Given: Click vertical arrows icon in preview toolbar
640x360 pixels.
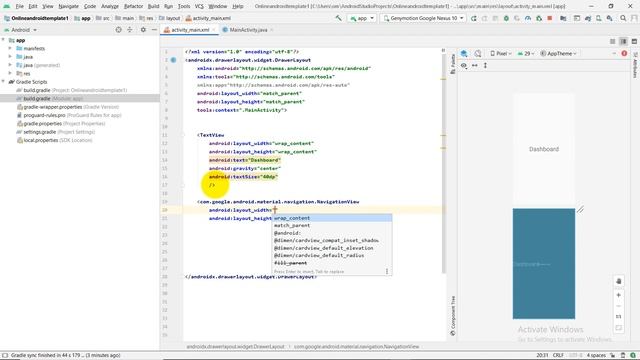Looking at the screenshot, I should pos(485,65).
